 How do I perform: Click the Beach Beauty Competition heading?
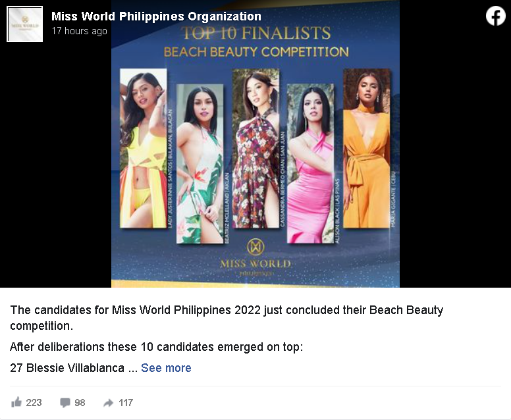click(x=256, y=52)
